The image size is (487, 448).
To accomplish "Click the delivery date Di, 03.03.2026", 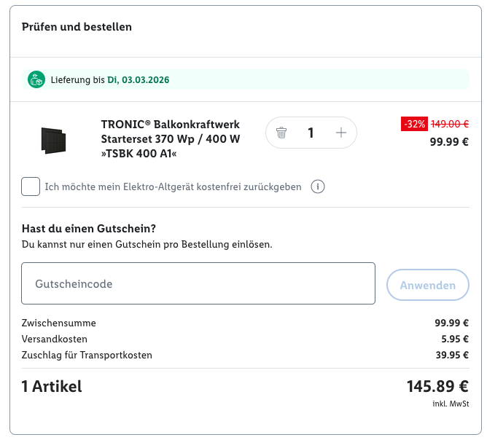I will pos(138,79).
